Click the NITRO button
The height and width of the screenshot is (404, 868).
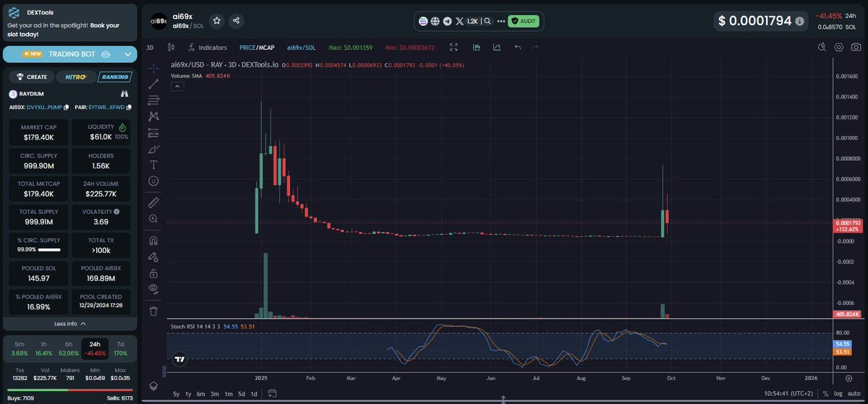[x=75, y=77]
